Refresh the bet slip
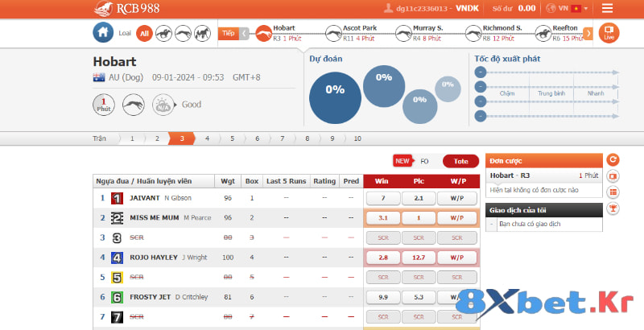This screenshot has width=644, height=330. click(613, 159)
